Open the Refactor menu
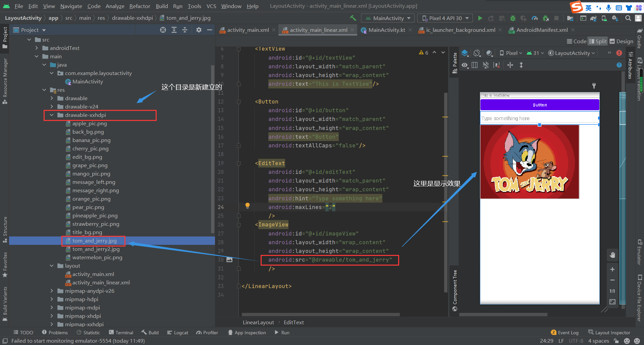The width and height of the screenshot is (644, 345). coord(140,6)
